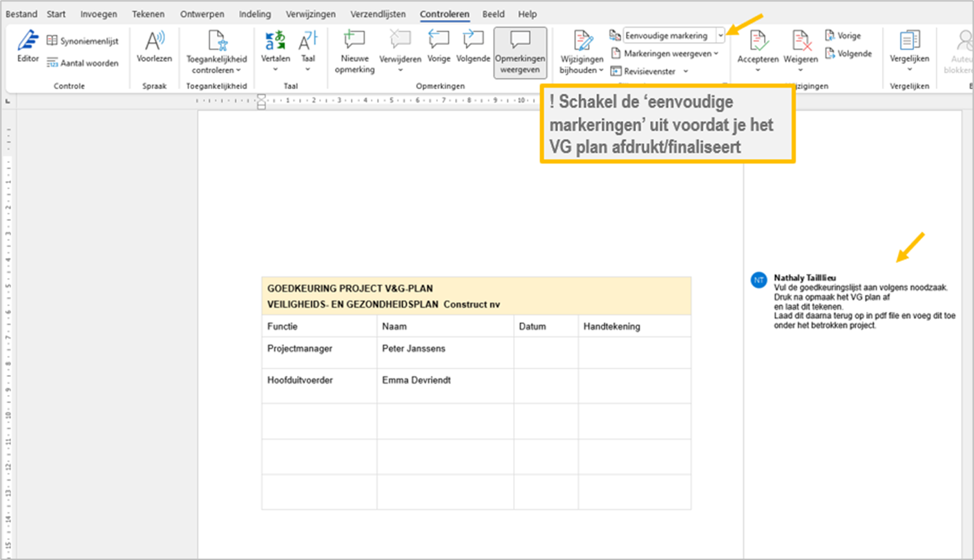
Task: Click the Verwijderen comment icon
Action: click(x=400, y=40)
